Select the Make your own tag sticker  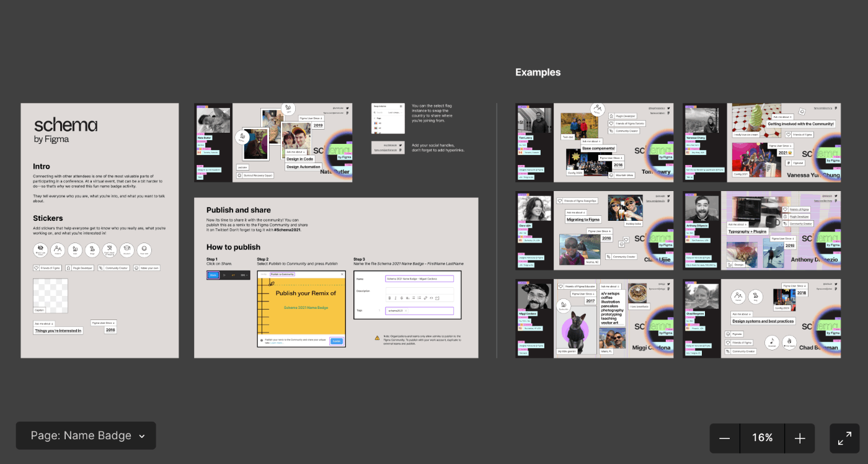pos(147,268)
